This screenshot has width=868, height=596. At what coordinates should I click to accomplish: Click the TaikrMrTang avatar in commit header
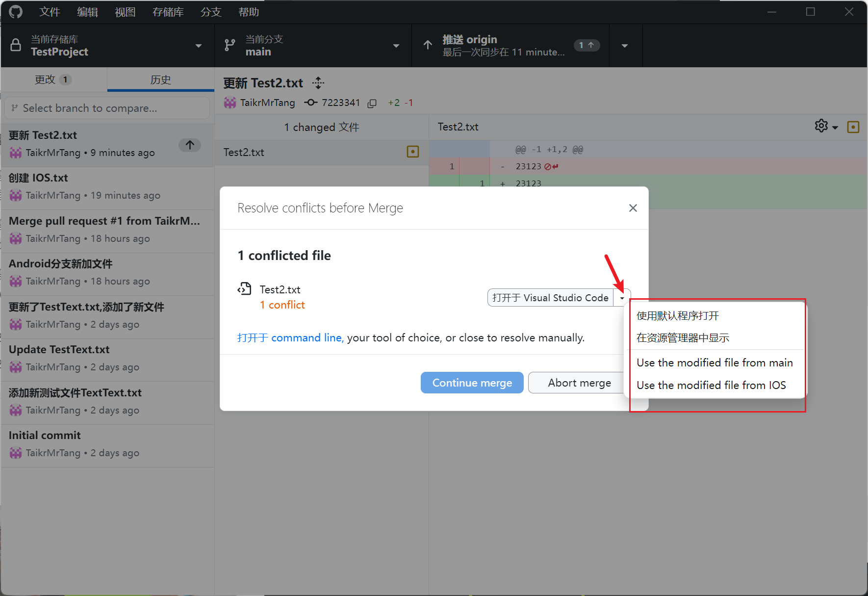230,103
